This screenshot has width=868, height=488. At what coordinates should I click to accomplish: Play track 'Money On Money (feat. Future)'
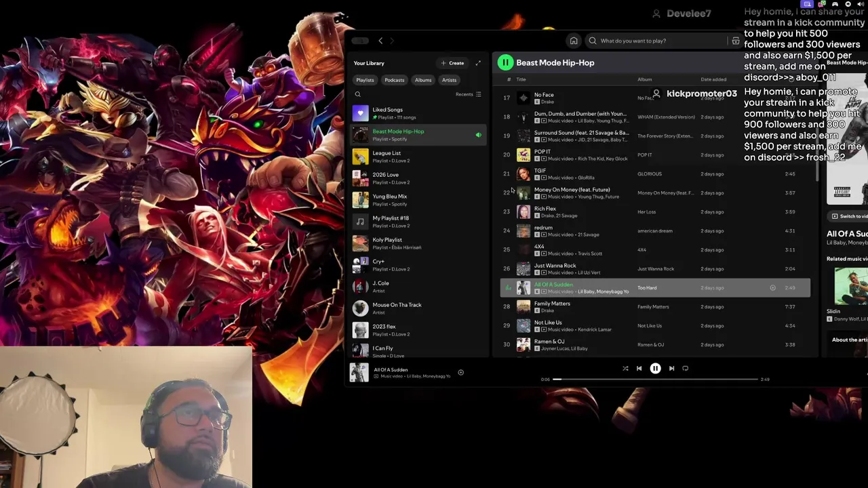(655, 192)
